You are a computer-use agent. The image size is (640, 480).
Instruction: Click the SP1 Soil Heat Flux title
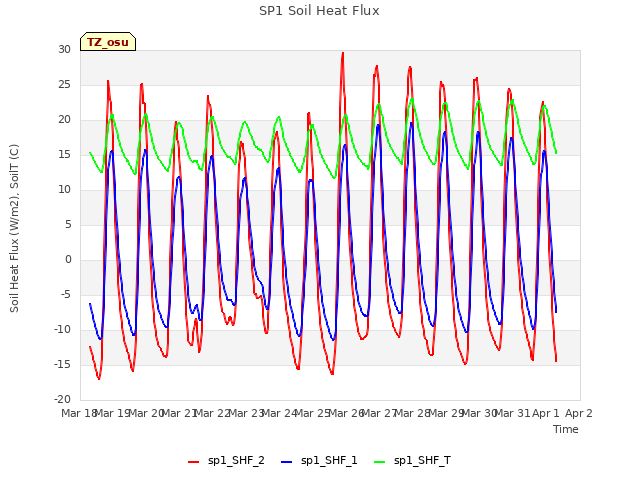(x=319, y=11)
